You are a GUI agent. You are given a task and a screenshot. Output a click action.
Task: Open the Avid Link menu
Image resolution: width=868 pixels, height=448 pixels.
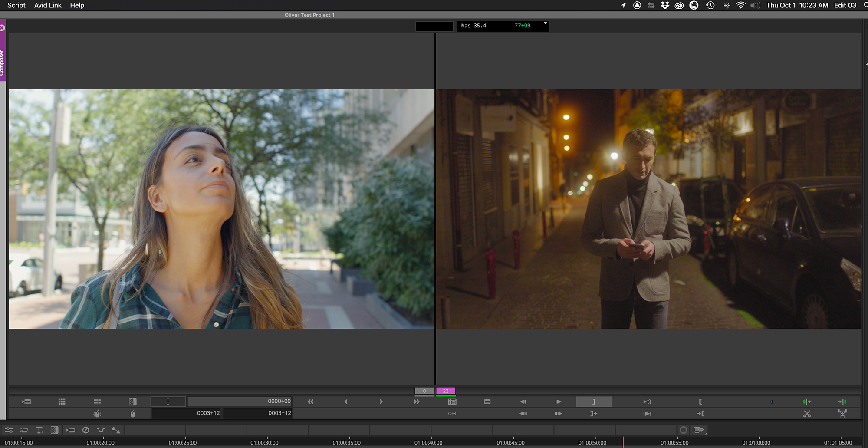pyautogui.click(x=48, y=5)
